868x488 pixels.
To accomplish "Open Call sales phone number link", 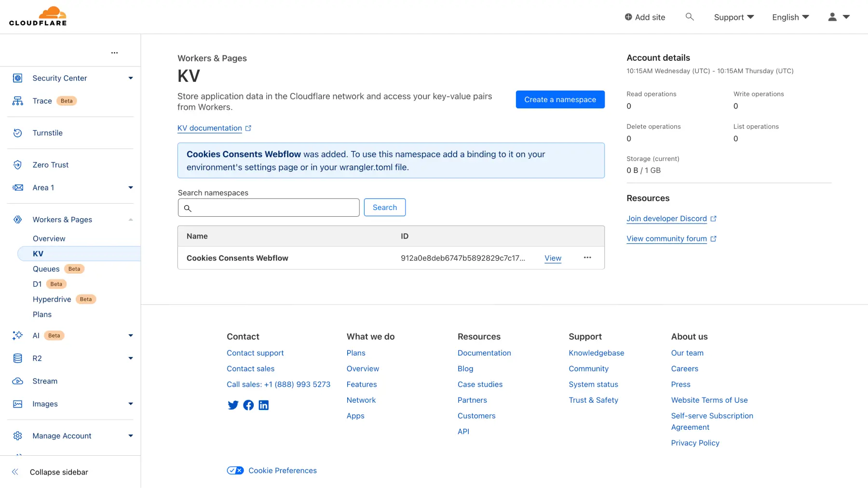I will (x=279, y=384).
